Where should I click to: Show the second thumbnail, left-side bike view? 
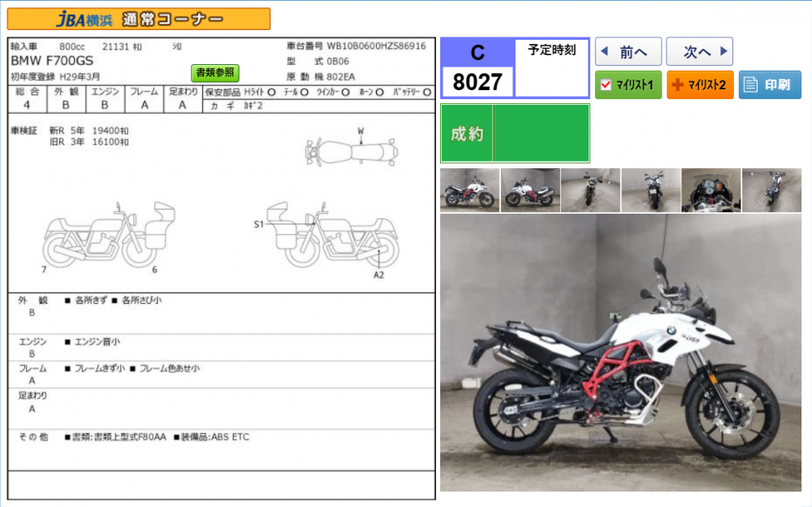click(x=530, y=190)
